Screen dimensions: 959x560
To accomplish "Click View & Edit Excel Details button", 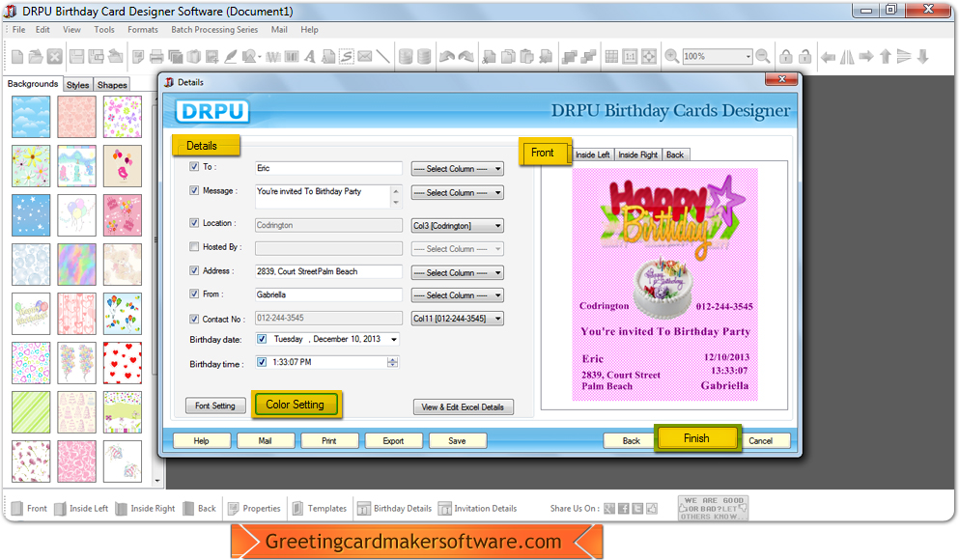I will click(x=463, y=407).
